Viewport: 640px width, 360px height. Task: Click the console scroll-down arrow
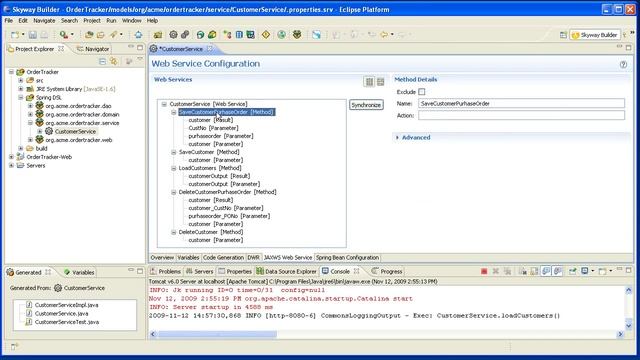(629, 326)
